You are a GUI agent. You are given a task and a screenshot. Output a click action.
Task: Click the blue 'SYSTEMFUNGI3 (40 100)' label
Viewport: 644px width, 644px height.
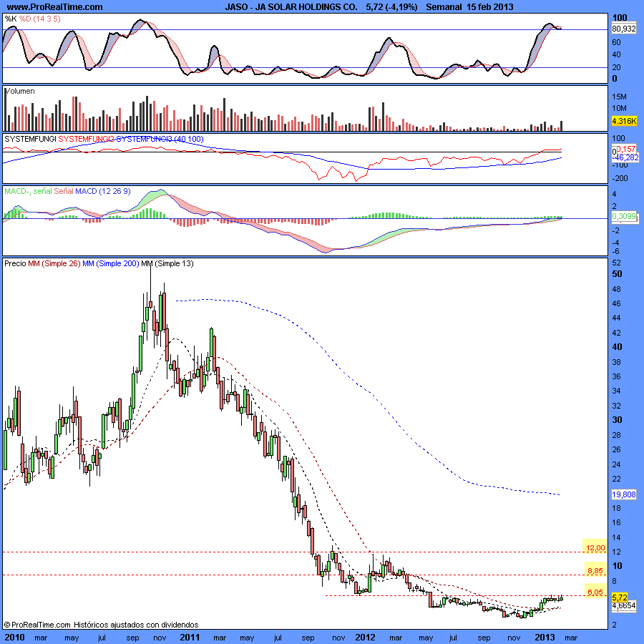(x=160, y=139)
